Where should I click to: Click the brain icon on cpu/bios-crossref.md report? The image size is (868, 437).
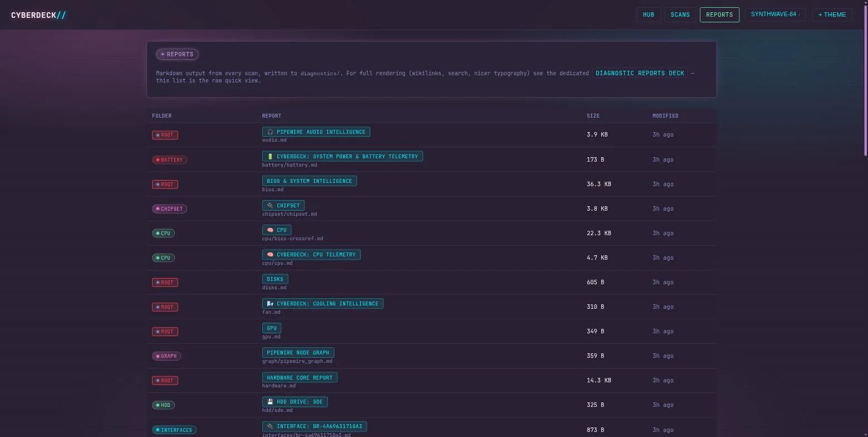tap(270, 230)
